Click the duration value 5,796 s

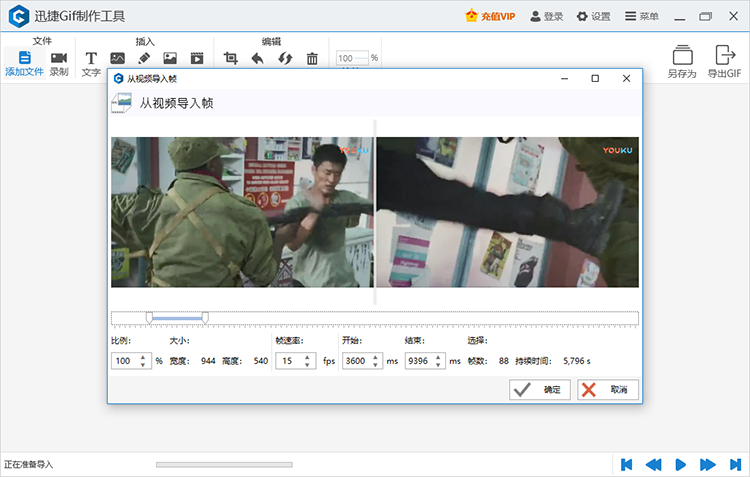coord(576,361)
